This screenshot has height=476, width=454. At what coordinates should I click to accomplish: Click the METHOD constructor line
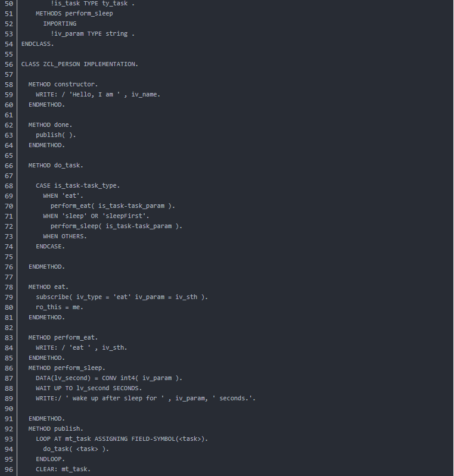[63, 85]
